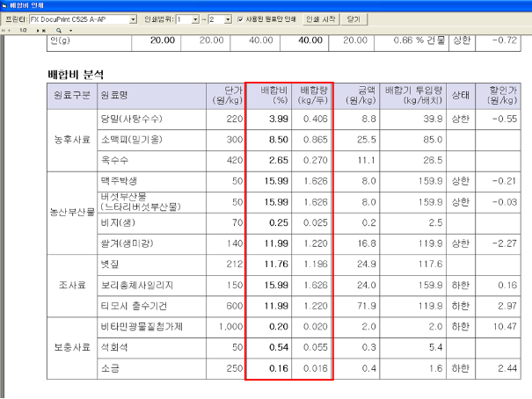Click the page indicator 1/2
Screen dimensions: 532x399
point(23,31)
